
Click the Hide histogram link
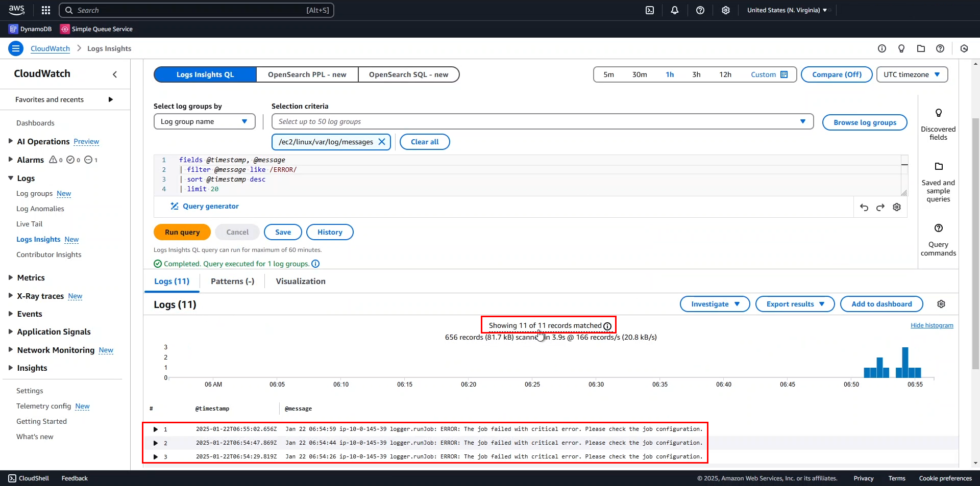(932, 325)
